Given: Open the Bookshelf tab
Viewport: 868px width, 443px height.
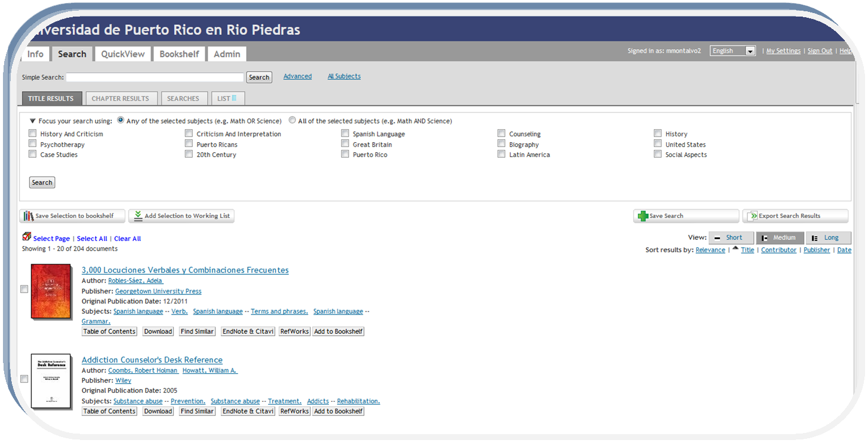Looking at the screenshot, I should point(179,54).
